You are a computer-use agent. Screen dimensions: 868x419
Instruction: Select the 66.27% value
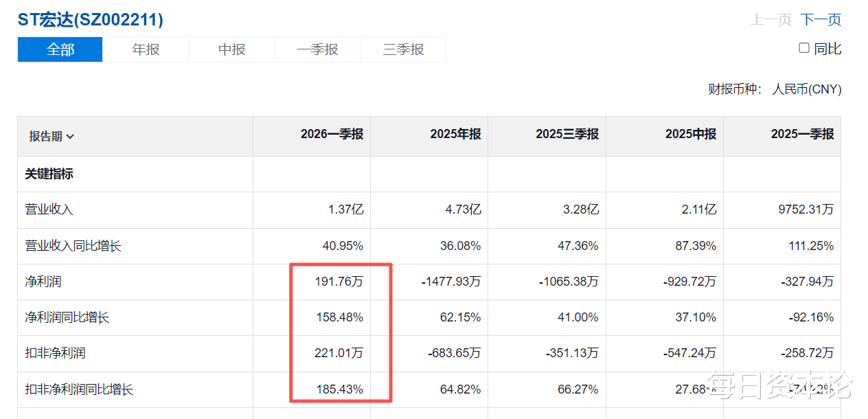click(578, 389)
